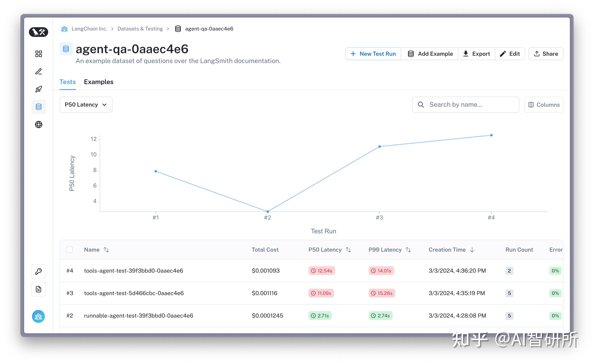Toggle the select-all checkbox in table header
Image resolution: width=594 pixels, height=364 pixels.
70,250
